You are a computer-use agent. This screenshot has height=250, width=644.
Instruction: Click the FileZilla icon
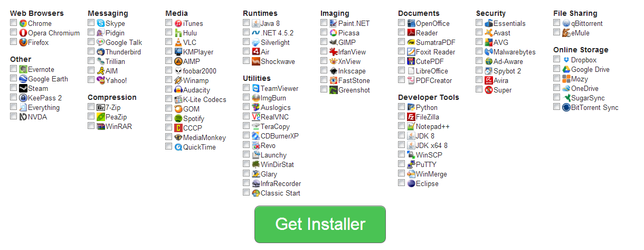[411, 117]
